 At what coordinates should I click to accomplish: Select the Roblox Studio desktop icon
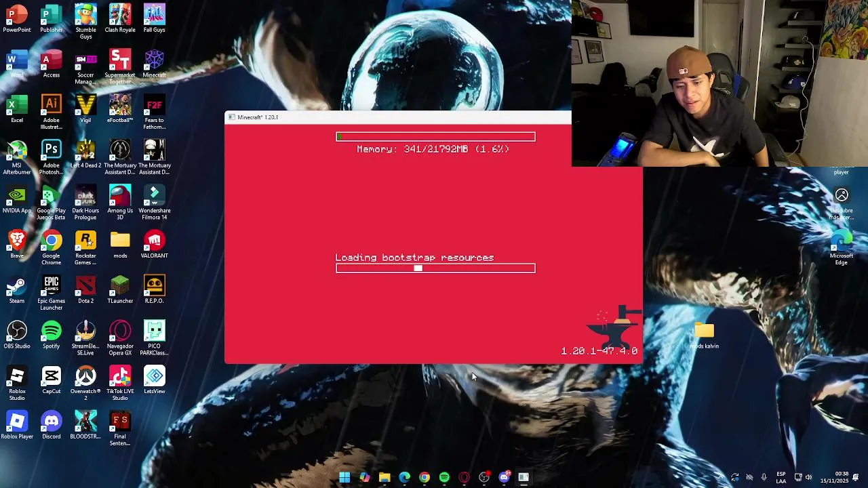click(17, 383)
